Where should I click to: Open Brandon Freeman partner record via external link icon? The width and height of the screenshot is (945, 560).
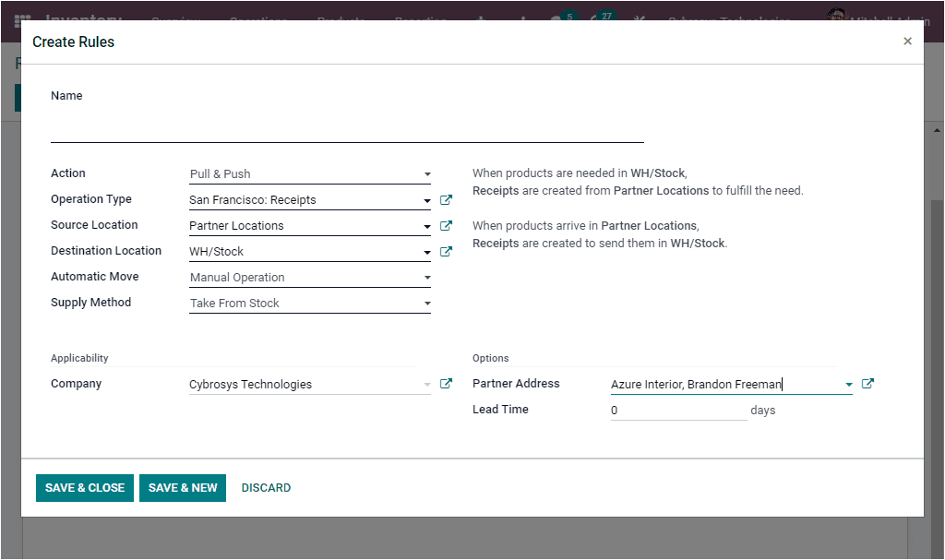point(867,383)
